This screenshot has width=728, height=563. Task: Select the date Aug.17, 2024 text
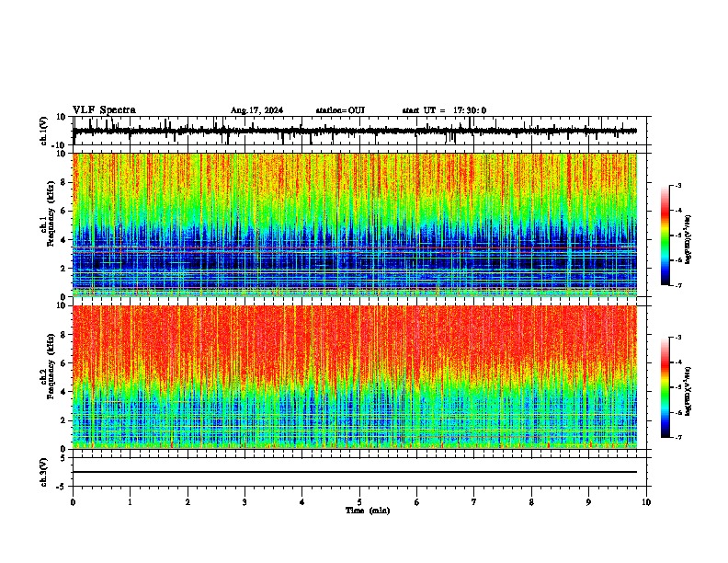(256, 110)
